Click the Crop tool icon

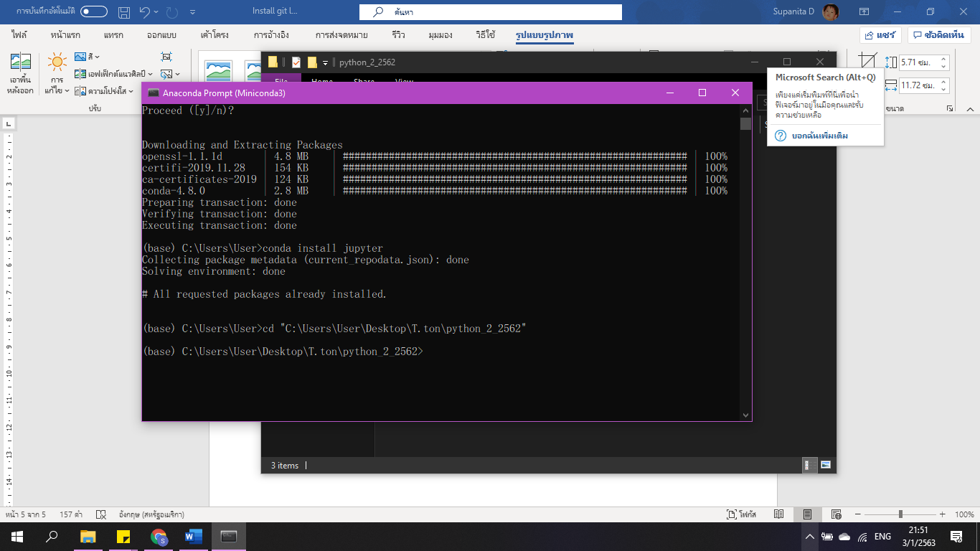[x=867, y=62]
